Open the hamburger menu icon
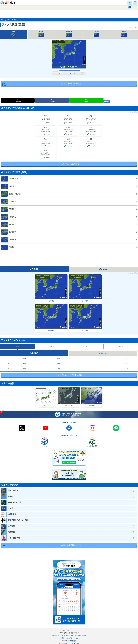The height and width of the screenshot is (644, 138). (x=135, y=2)
